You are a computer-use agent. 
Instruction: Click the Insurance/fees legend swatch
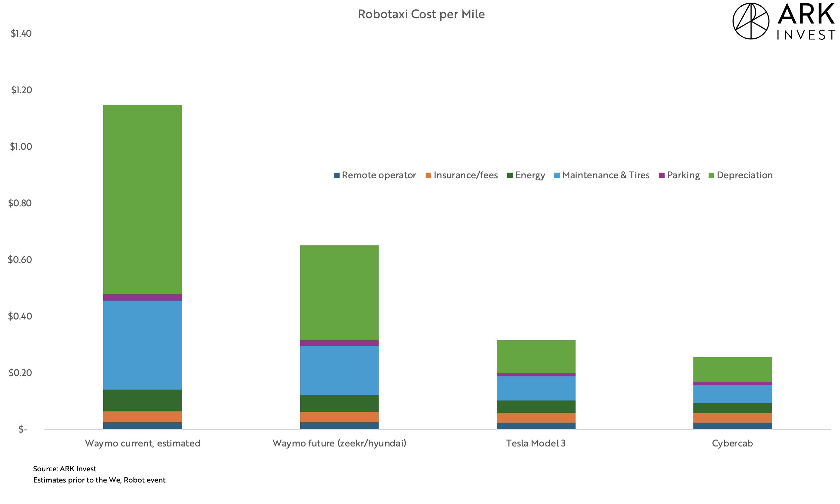(429, 176)
